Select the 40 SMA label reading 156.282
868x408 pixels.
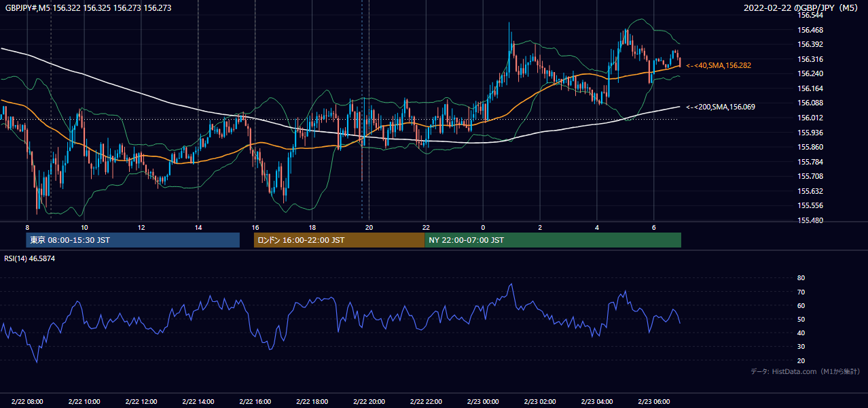pos(718,65)
